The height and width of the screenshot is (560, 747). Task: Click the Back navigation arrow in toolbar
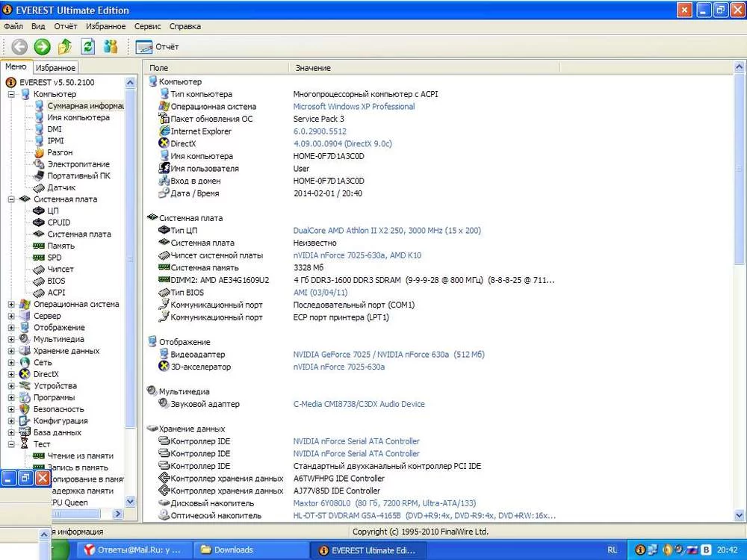[x=19, y=47]
